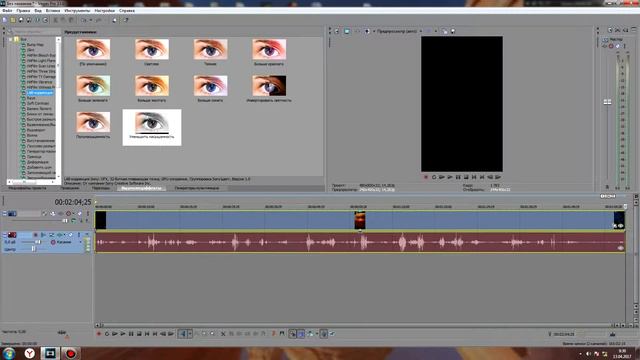640x360 pixels.
Task: Delete selected event with X icon
Action: [223, 334]
